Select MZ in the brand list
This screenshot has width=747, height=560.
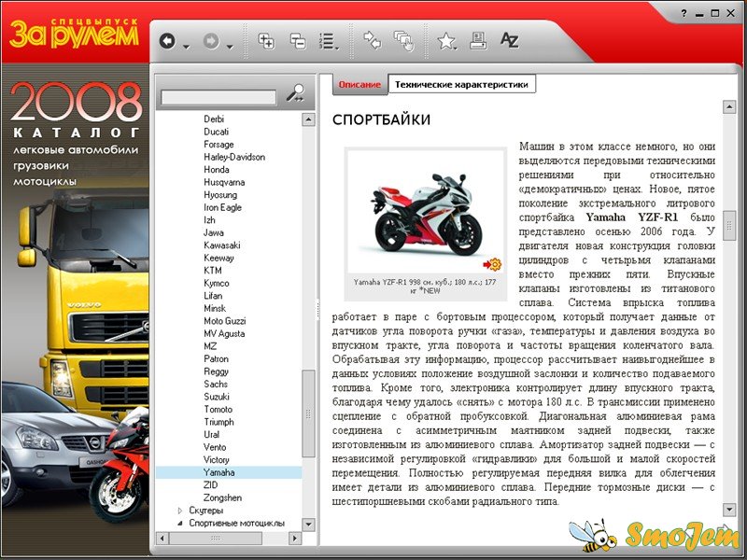pos(210,345)
